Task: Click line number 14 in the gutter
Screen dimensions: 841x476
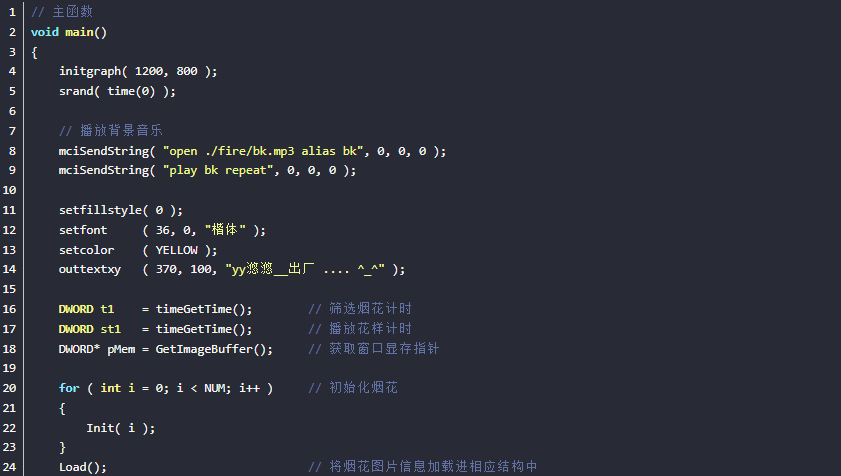Action: (10, 269)
